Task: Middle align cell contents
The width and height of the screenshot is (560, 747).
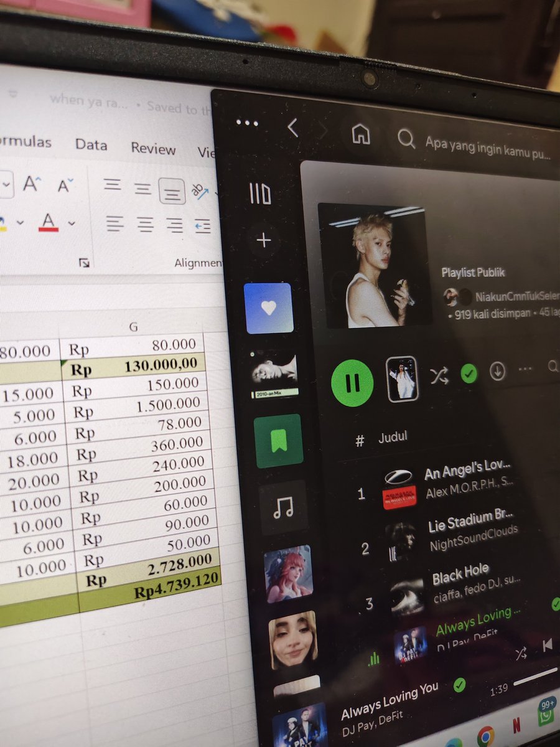Action: point(143,188)
